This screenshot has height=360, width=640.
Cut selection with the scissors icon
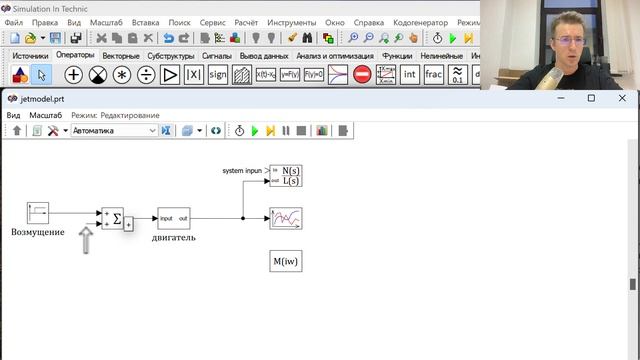[x=101, y=38]
